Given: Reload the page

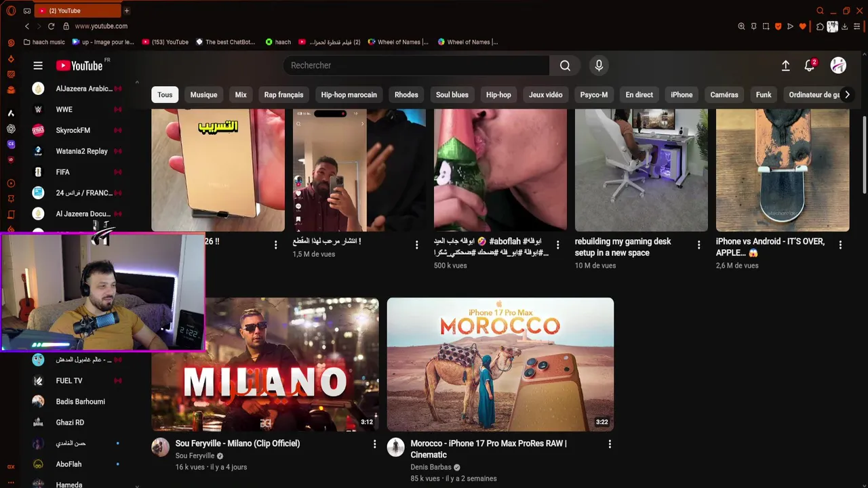Looking at the screenshot, I should [x=51, y=26].
